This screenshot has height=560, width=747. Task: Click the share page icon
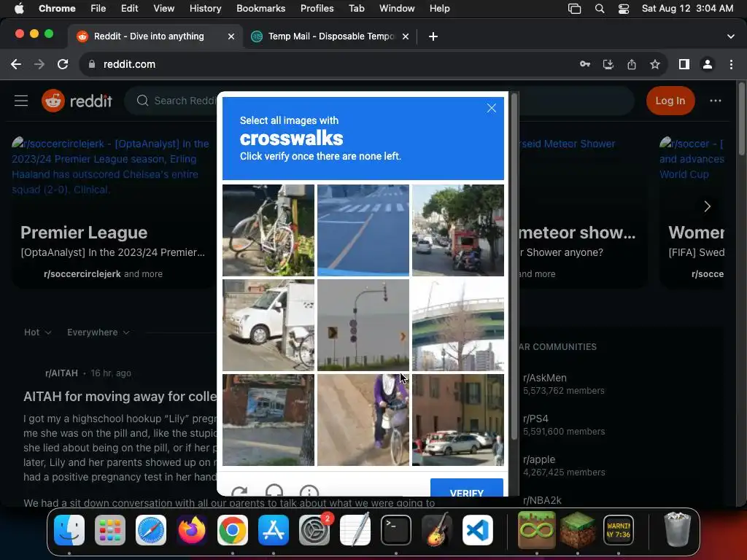[x=631, y=64]
